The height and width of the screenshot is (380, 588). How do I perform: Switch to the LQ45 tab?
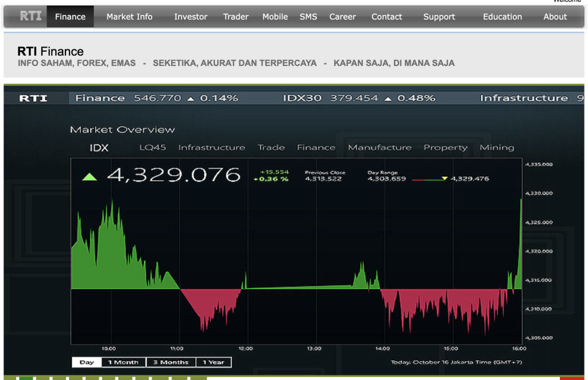pyautogui.click(x=153, y=148)
